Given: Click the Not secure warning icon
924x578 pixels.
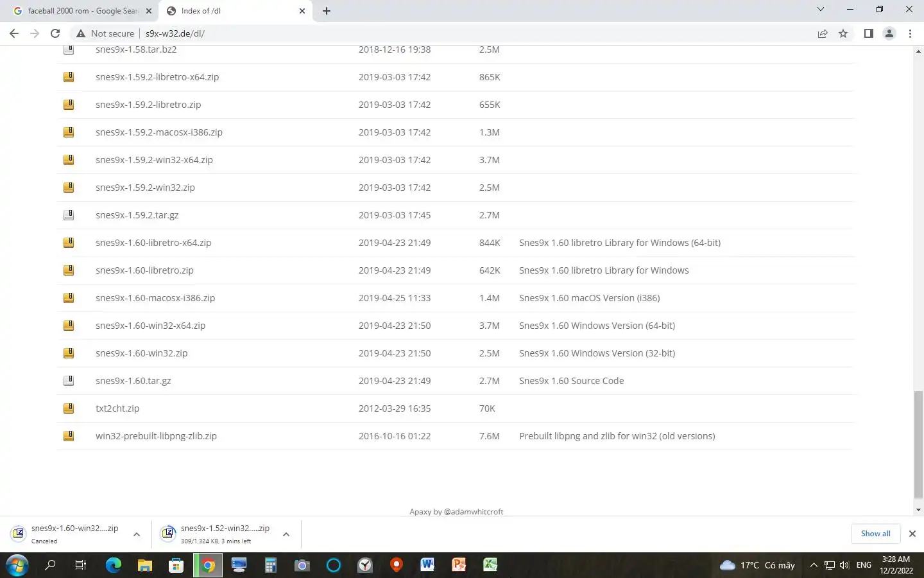Looking at the screenshot, I should tap(81, 33).
